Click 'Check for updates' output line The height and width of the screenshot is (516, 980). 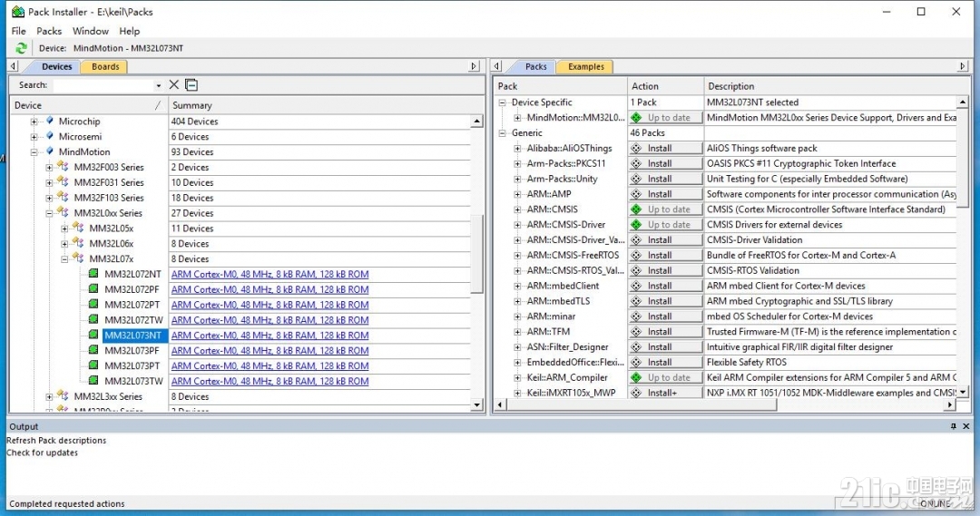tap(43, 453)
